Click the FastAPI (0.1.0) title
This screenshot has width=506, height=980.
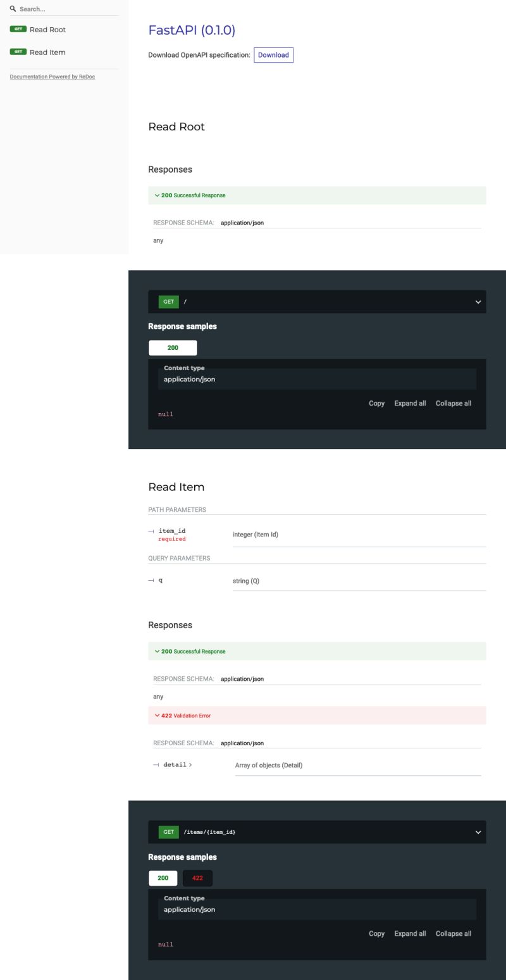pos(192,30)
